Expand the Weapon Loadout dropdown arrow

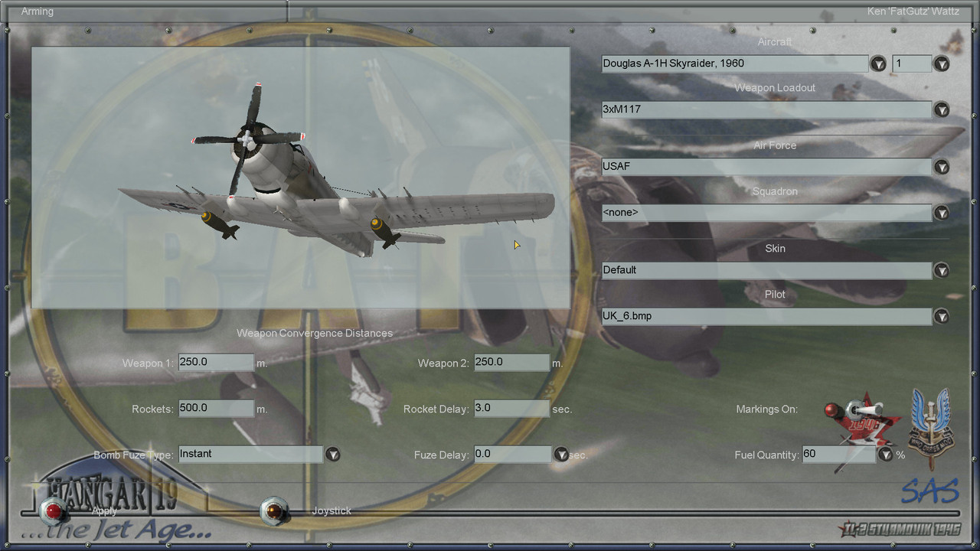(941, 109)
